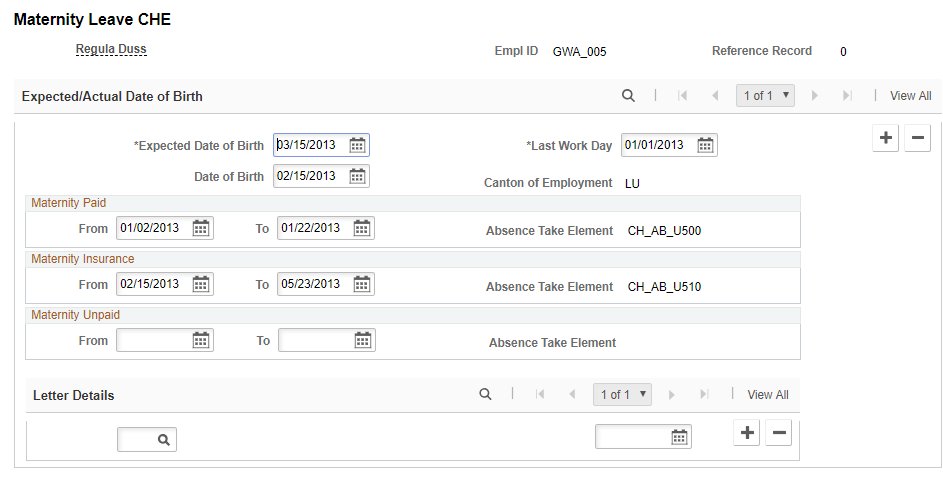The width and height of the screenshot is (943, 479).
Task: Click search icon in Expected/Actual Date of Birth header
Action: click(628, 96)
